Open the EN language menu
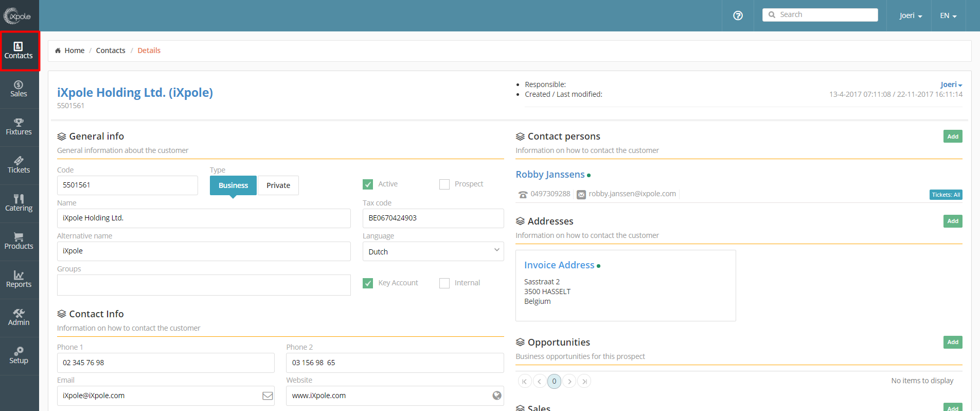Screen dimensions: 980x411 tap(948, 15)
